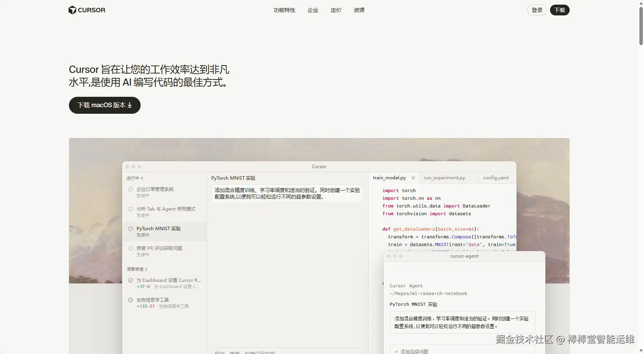Click the 'cursor-agent' window title
The image size is (644, 354).
465,256
